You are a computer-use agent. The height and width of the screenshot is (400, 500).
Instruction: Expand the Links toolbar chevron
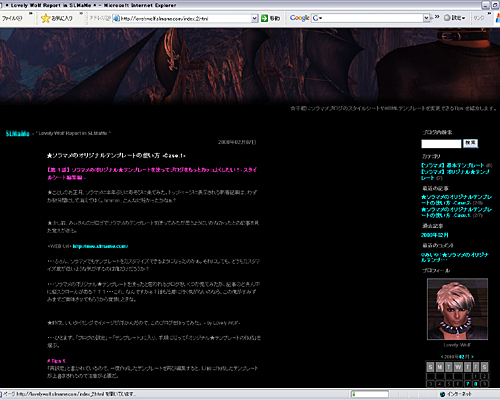(x=489, y=14)
